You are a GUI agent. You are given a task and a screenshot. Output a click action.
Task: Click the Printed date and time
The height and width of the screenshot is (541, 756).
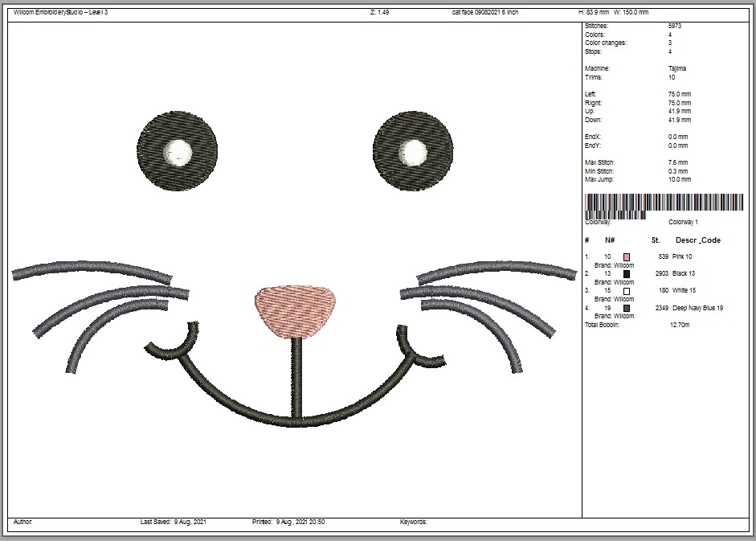click(x=288, y=522)
